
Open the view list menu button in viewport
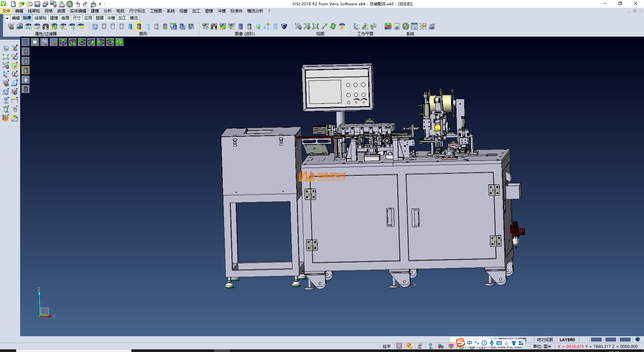pyautogui.click(x=25, y=42)
